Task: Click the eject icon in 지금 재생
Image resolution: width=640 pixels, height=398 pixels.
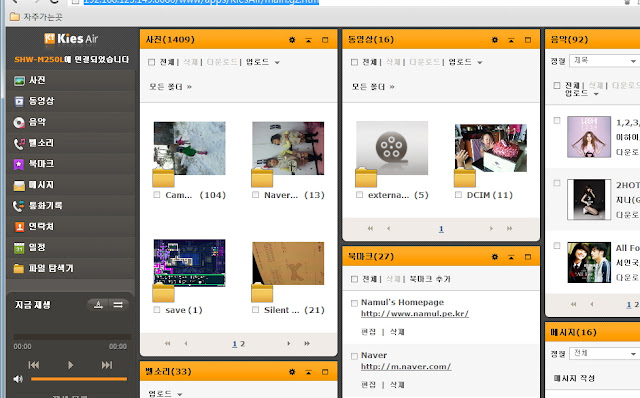Action: (x=98, y=305)
